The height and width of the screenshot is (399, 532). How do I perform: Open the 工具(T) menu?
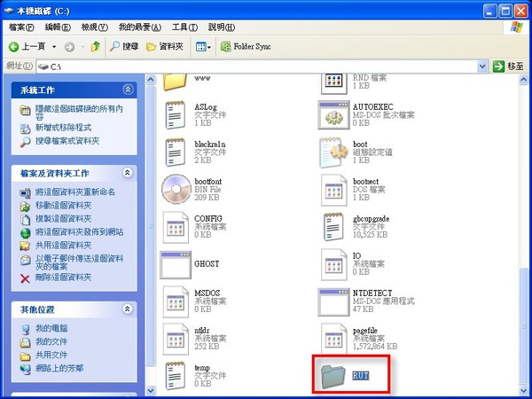pos(184,27)
